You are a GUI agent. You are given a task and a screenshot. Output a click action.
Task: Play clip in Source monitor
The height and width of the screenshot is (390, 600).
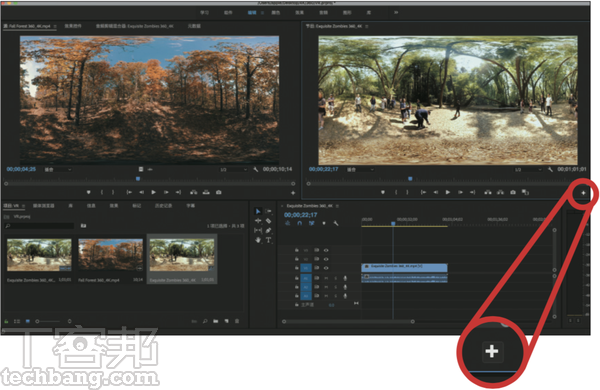tap(153, 192)
